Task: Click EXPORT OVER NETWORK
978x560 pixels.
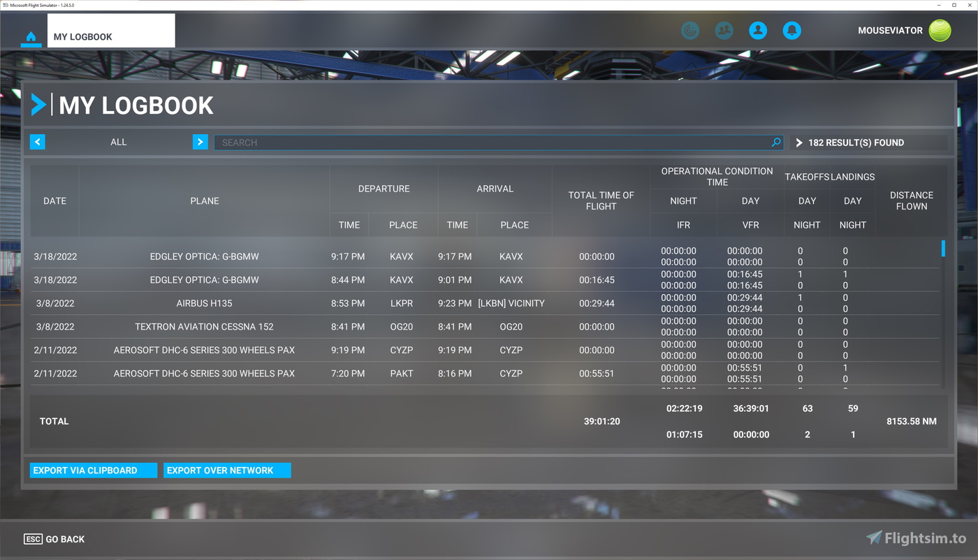Action: click(227, 470)
